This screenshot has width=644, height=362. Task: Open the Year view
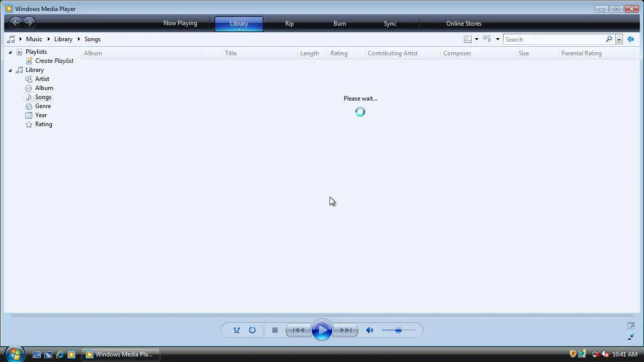(41, 115)
